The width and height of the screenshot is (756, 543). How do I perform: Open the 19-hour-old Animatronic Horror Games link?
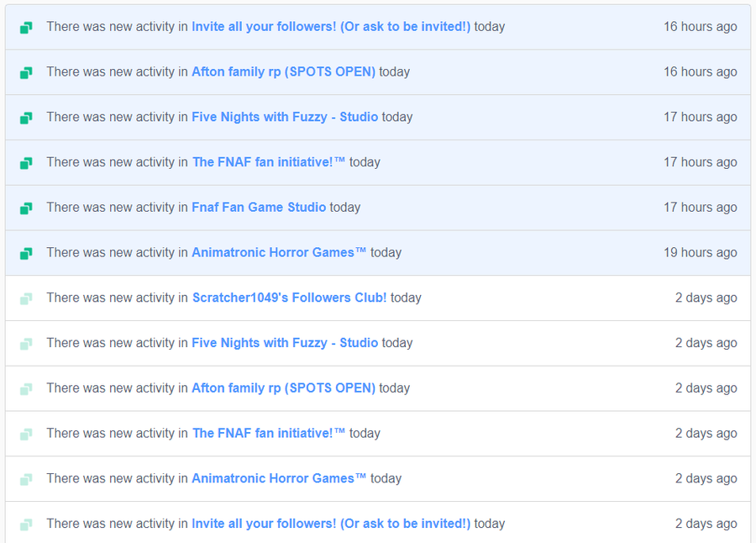pyautogui.click(x=279, y=252)
